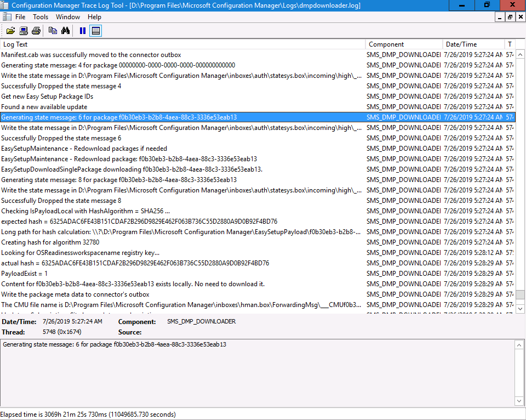Click the application icon beside File menu

[7, 17]
